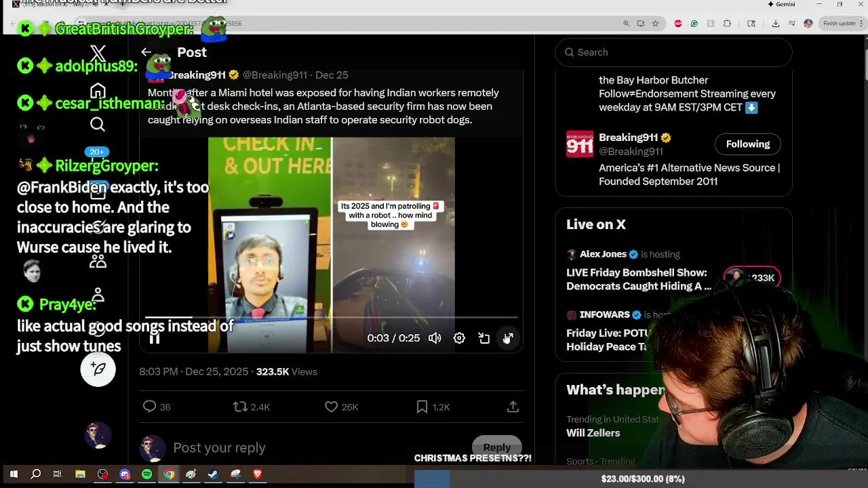This screenshot has height=488, width=868.
Task: Focus the X Search box
Action: point(673,52)
